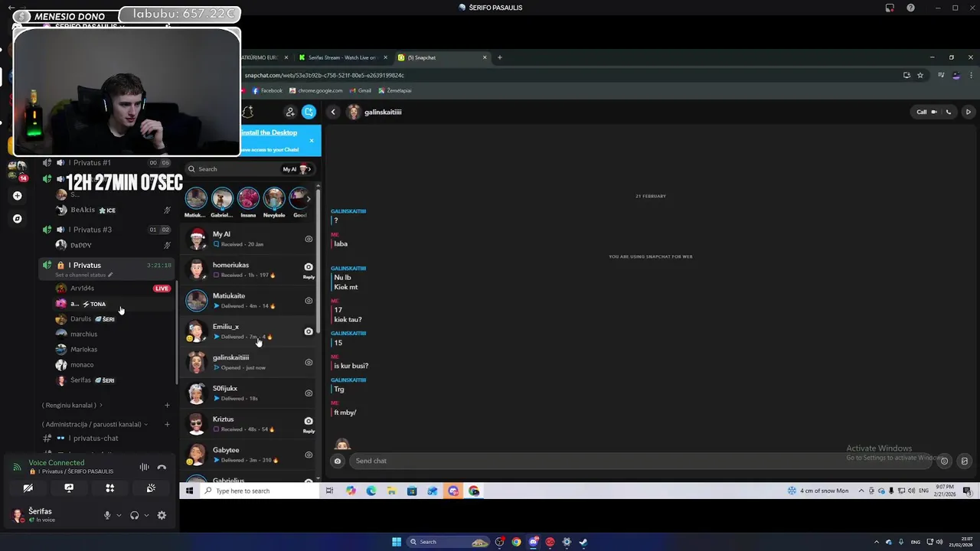
Task: Turn on camera in Discord voice panel
Action: [28, 487]
